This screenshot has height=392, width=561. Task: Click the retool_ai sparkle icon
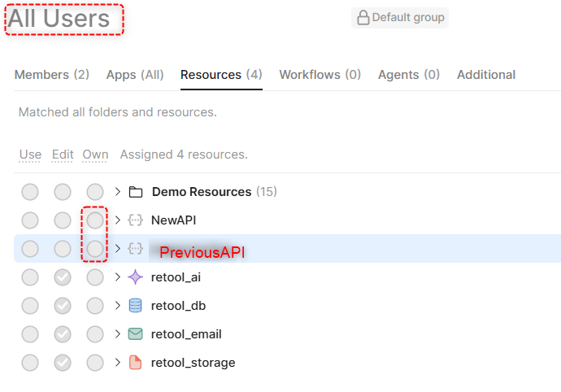click(x=136, y=277)
